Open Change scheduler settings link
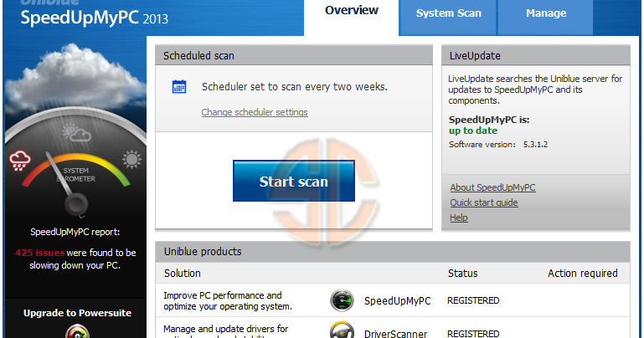Viewport: 644px width, 338px height. [255, 112]
